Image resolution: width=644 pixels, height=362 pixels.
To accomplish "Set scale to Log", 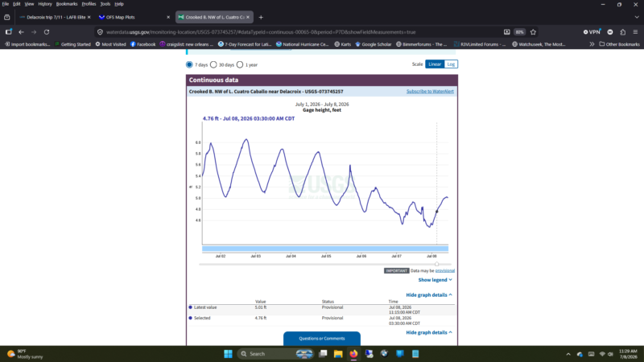I will coord(451,64).
